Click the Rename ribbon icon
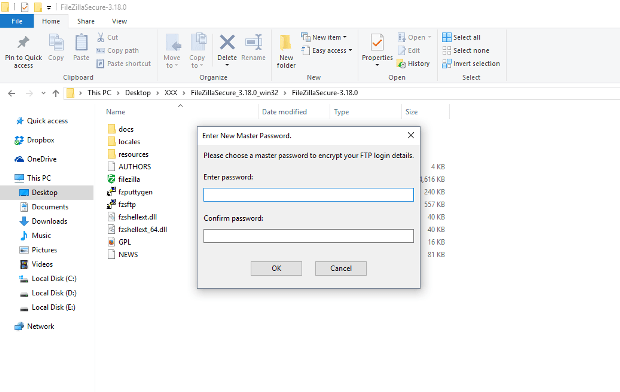The image size is (620, 392). [x=253, y=42]
